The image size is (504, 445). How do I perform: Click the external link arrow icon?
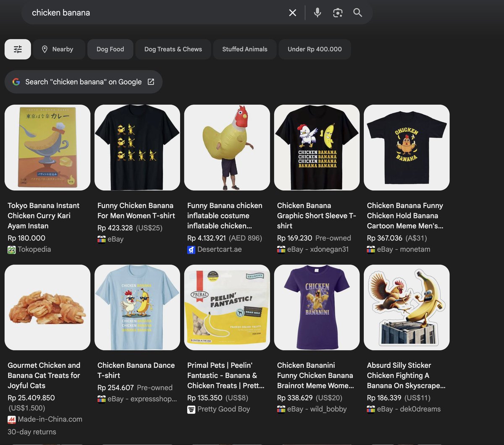tap(151, 82)
